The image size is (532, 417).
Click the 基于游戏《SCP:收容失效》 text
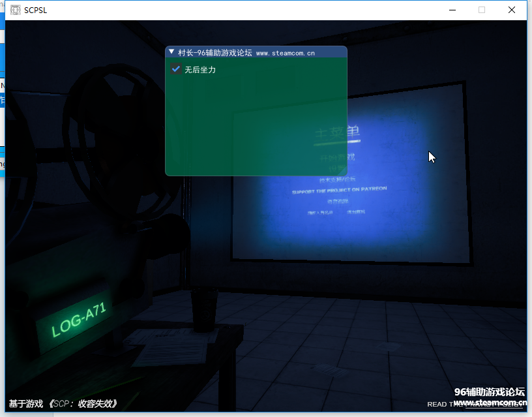coord(63,404)
